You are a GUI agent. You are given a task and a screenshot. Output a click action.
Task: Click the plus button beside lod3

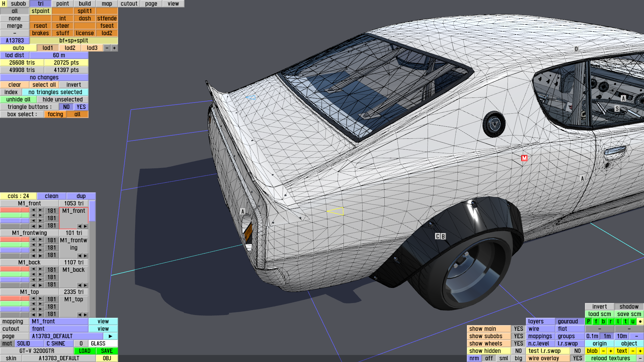[x=114, y=48]
